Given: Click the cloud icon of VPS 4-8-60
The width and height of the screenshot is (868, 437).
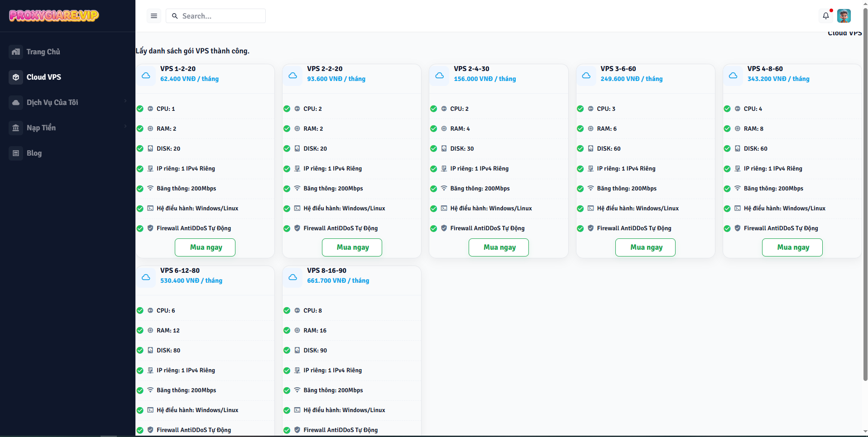Looking at the screenshot, I should point(733,76).
